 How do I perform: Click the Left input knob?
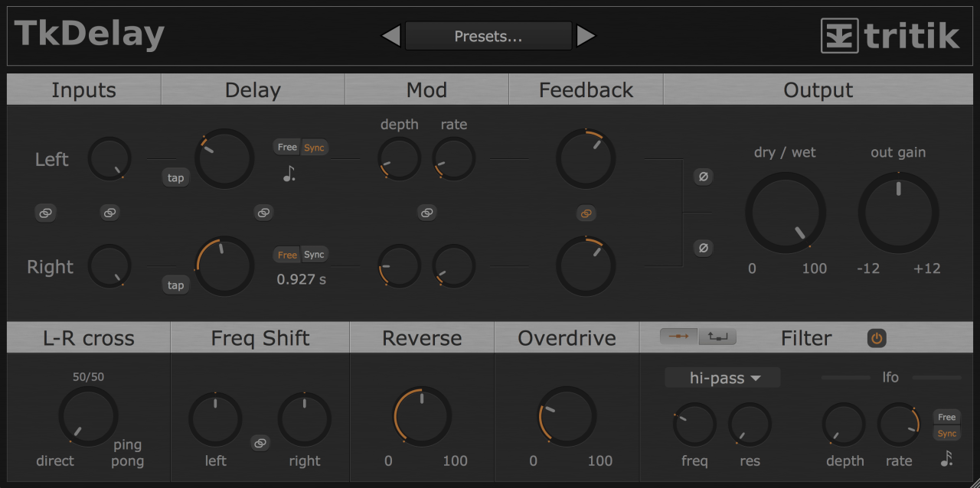[110, 159]
